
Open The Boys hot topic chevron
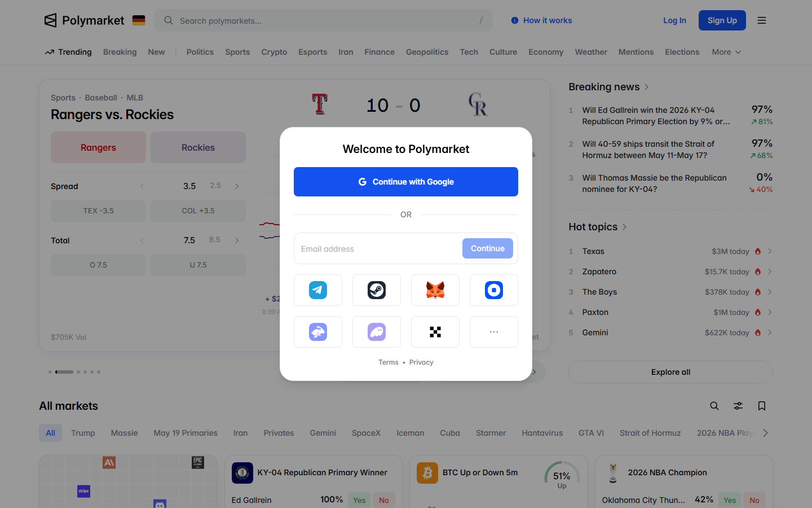(770, 292)
